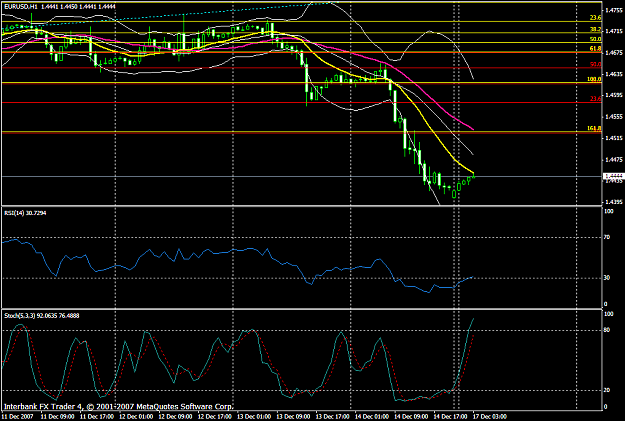The image size is (625, 421).
Task: Click the RSI(14) 30.7294 indicator label
Action: (x=25, y=213)
